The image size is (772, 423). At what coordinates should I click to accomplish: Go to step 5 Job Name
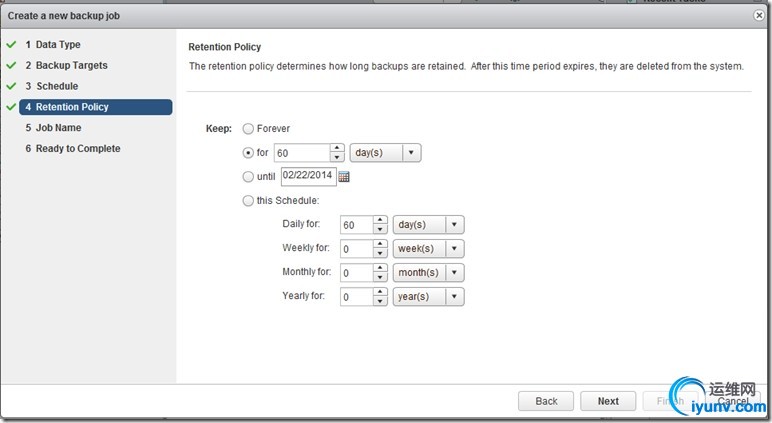(53, 128)
